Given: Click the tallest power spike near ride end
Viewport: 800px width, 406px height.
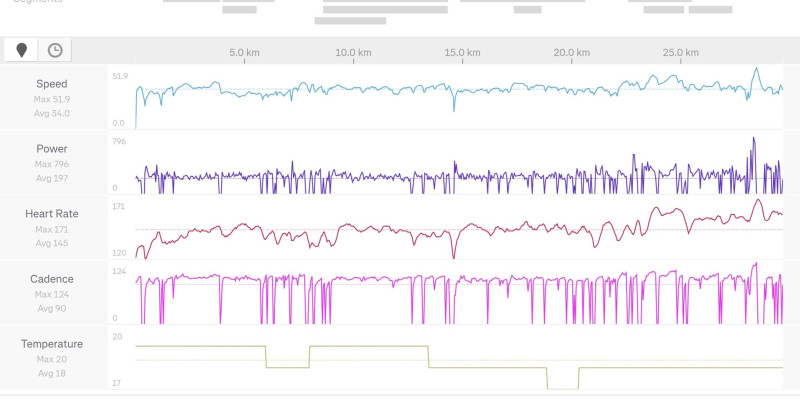Looking at the screenshot, I should [x=754, y=139].
